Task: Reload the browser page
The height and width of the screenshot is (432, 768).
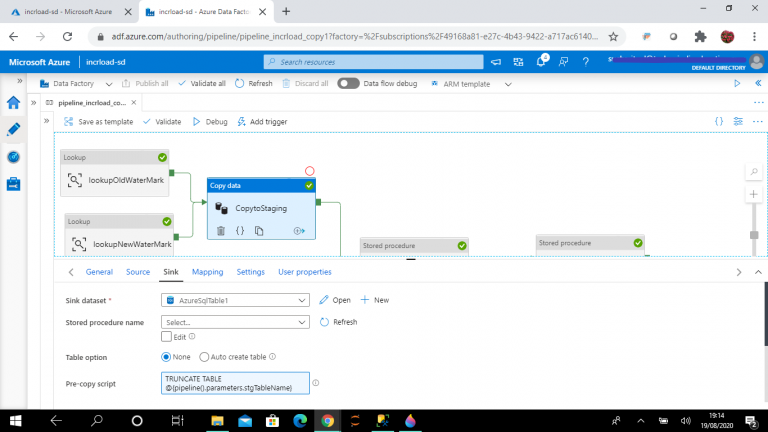Action: click(x=68, y=36)
